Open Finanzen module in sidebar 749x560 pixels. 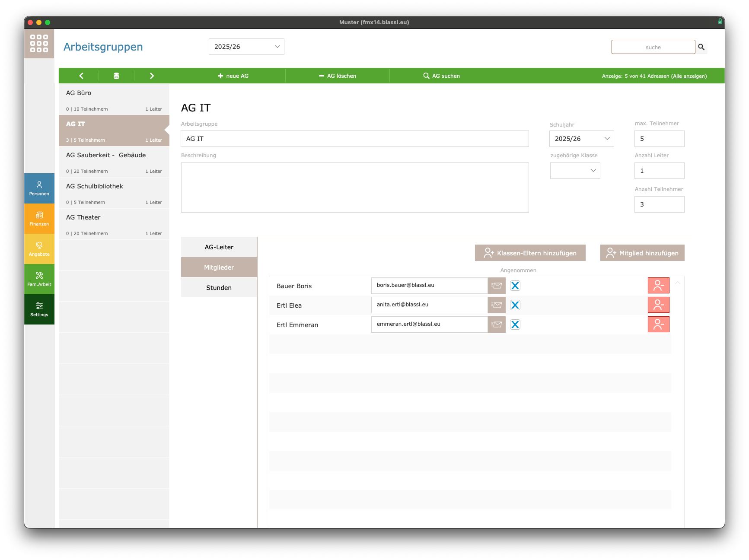coord(39,219)
